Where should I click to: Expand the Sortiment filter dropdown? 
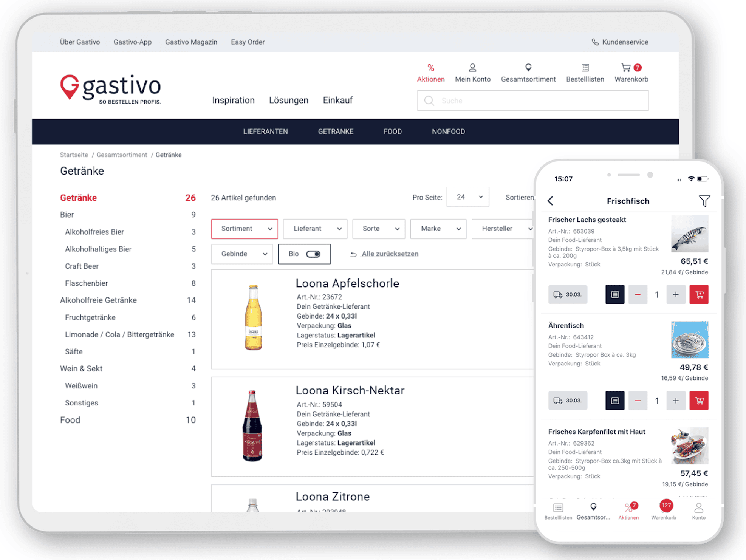[245, 229]
